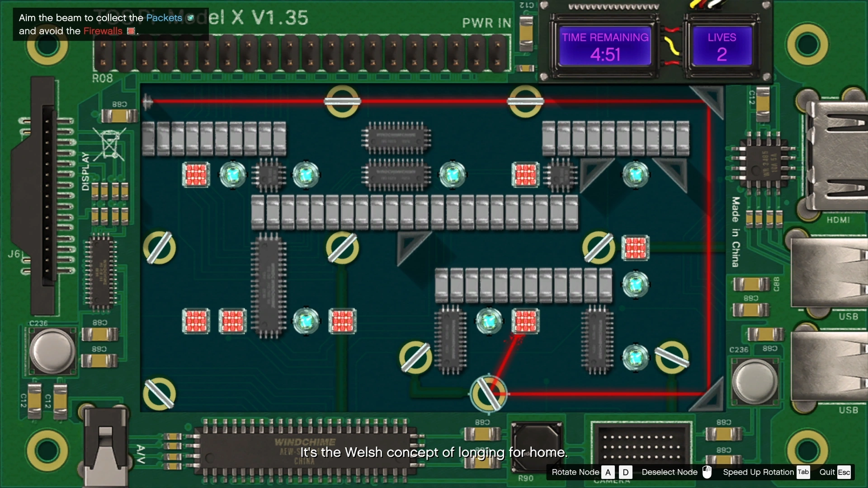Click the Time Remaining display
The height and width of the screenshot is (488, 868).
point(605,46)
